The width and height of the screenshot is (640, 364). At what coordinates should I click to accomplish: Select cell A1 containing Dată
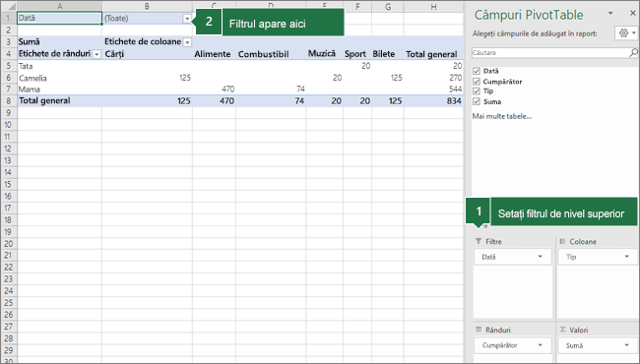(60, 19)
